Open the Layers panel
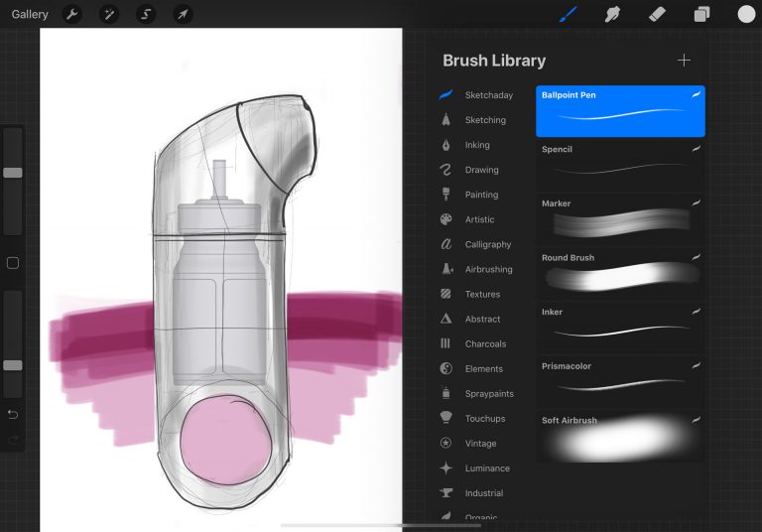The width and height of the screenshot is (762, 532). pyautogui.click(x=701, y=14)
